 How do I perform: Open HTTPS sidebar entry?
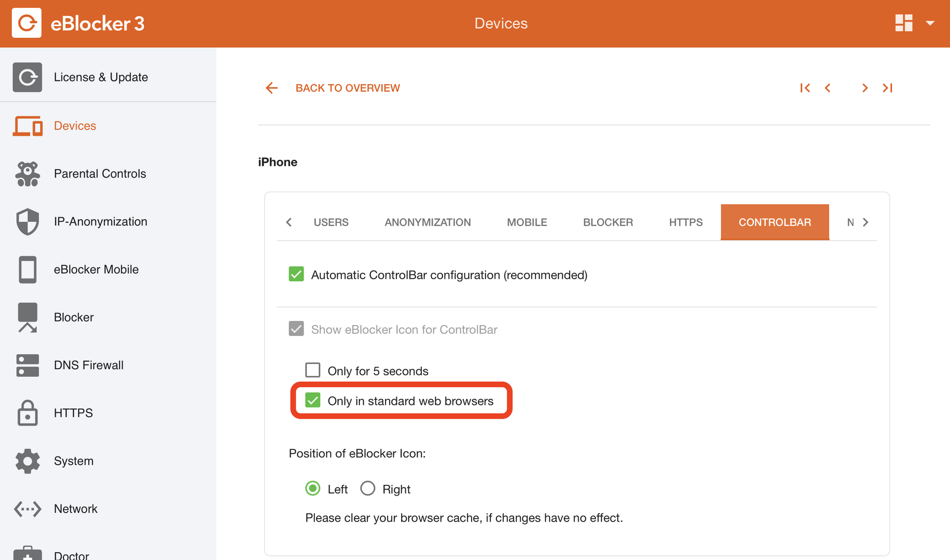pos(73,413)
